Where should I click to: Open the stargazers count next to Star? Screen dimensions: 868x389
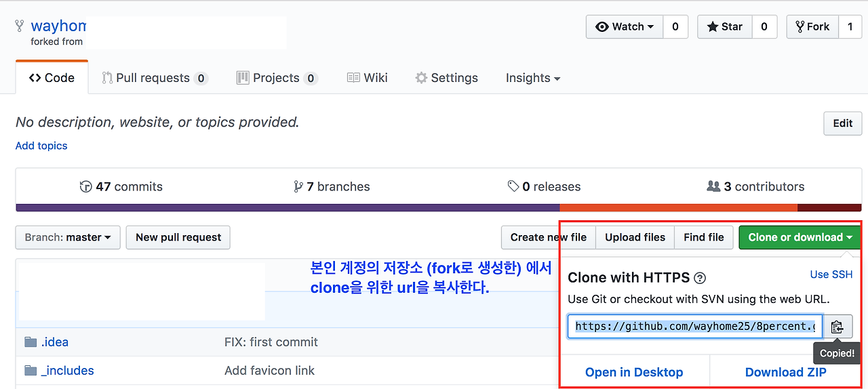click(764, 26)
